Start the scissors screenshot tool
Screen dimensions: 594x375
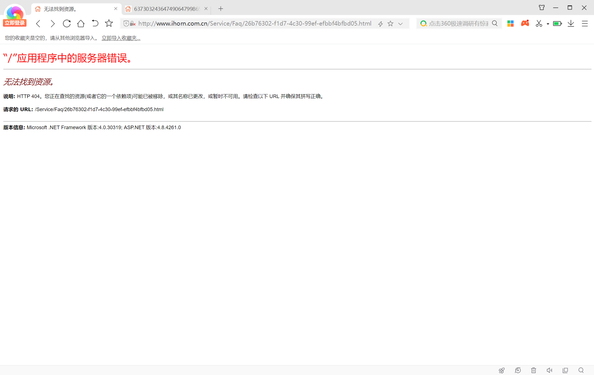[539, 23]
